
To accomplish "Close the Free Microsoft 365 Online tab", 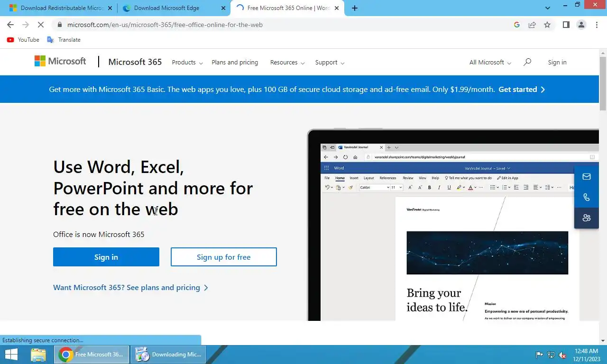I will [x=337, y=8].
